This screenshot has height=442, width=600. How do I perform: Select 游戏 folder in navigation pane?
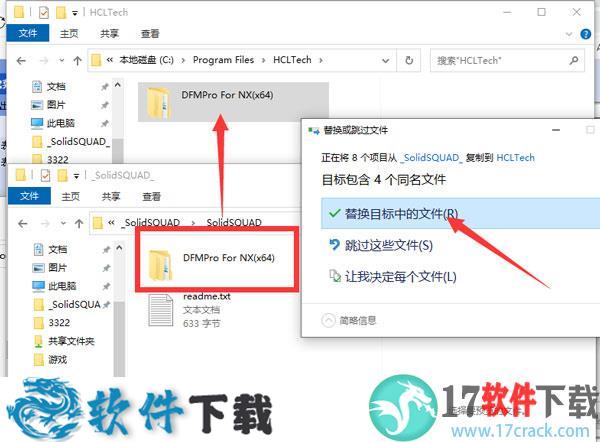(x=57, y=359)
